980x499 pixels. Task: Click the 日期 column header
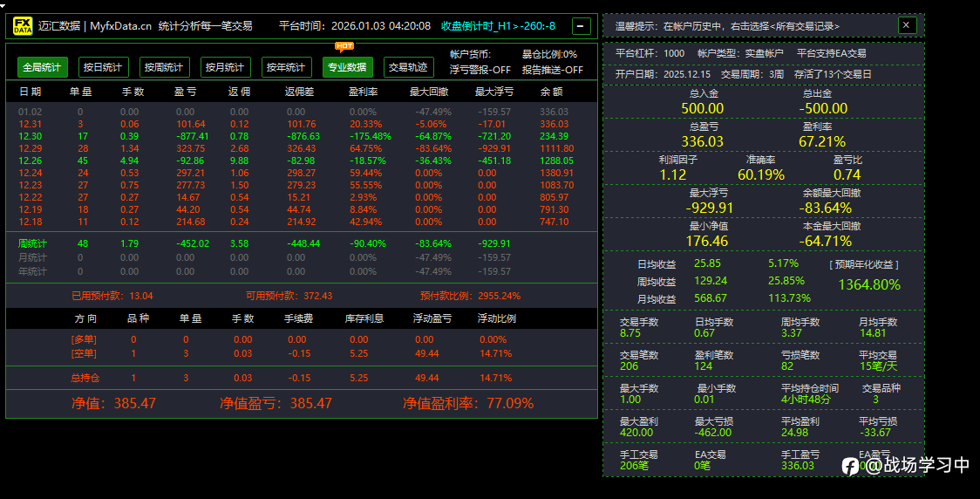(x=30, y=92)
